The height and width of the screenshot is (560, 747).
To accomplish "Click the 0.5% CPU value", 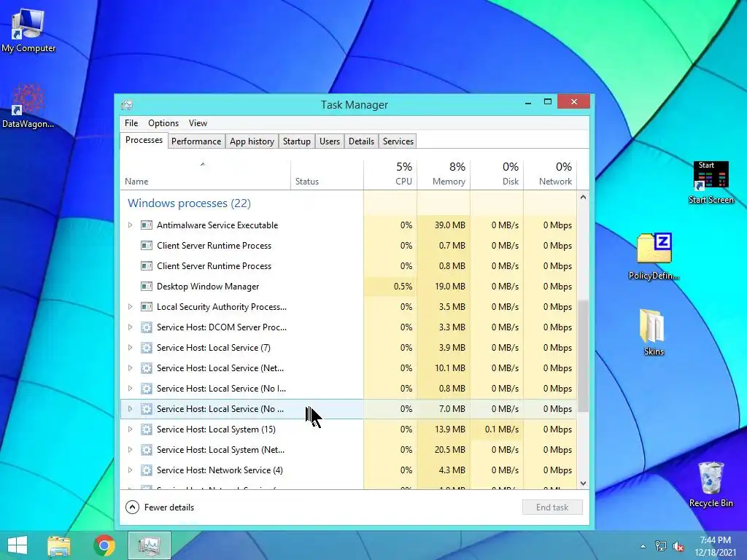I will pos(403,287).
